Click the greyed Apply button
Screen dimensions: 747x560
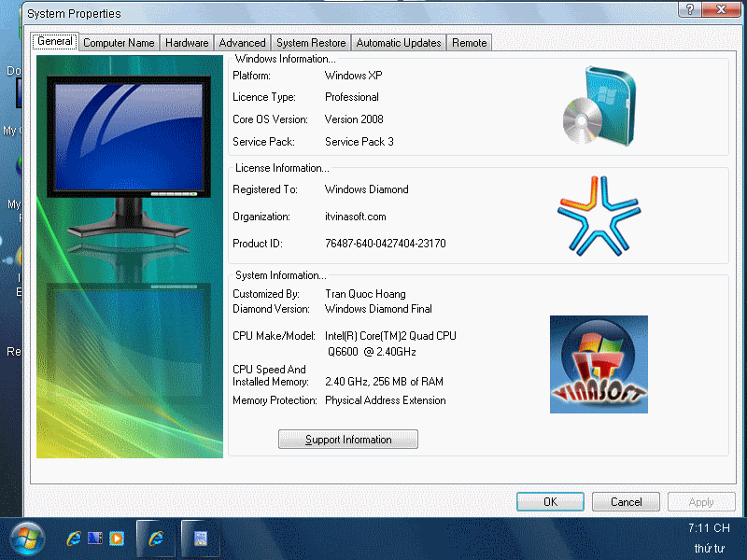point(701,502)
